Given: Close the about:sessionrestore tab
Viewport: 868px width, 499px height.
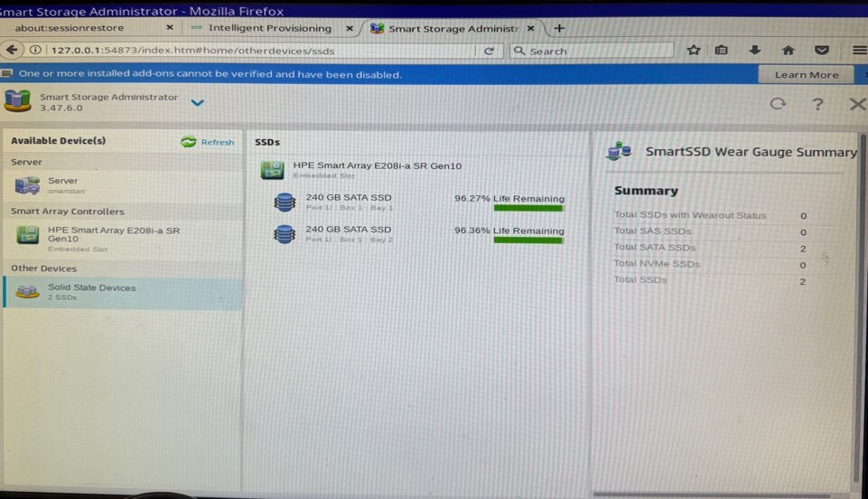Looking at the screenshot, I should point(170,27).
